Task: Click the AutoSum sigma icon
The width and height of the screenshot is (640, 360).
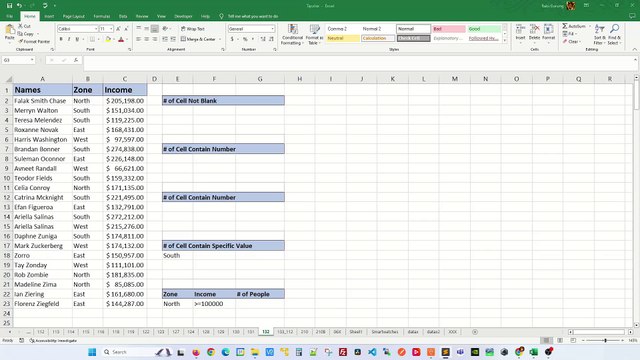Action: click(x=565, y=26)
